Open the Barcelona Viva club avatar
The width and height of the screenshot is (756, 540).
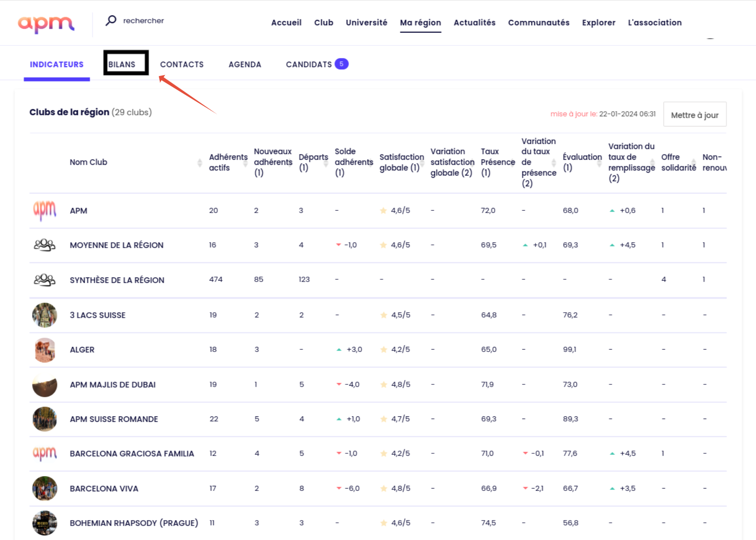pyautogui.click(x=44, y=489)
